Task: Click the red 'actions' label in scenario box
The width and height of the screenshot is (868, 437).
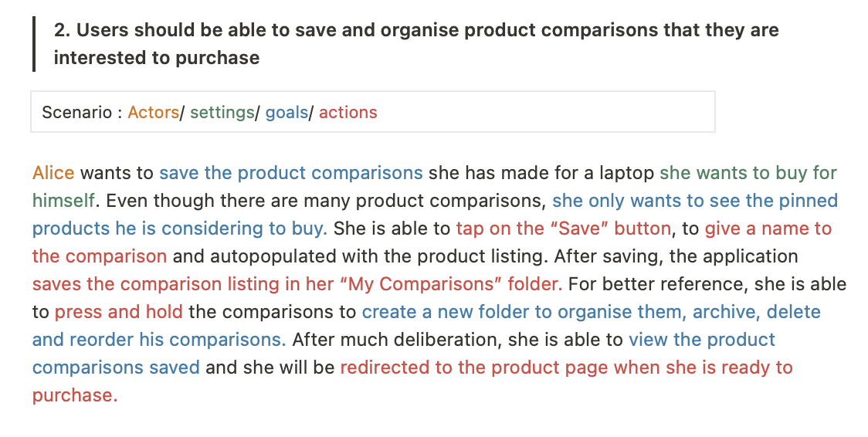Action: 348,113
